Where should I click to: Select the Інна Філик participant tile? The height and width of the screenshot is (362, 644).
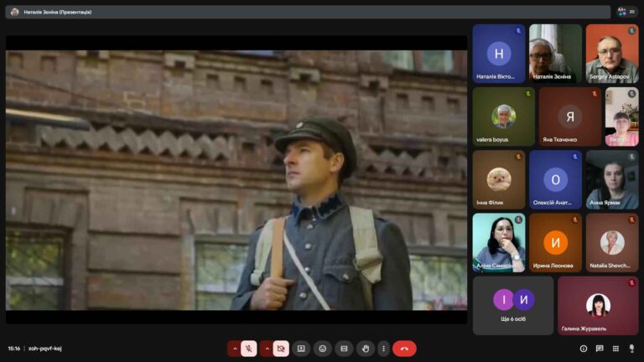point(499,180)
